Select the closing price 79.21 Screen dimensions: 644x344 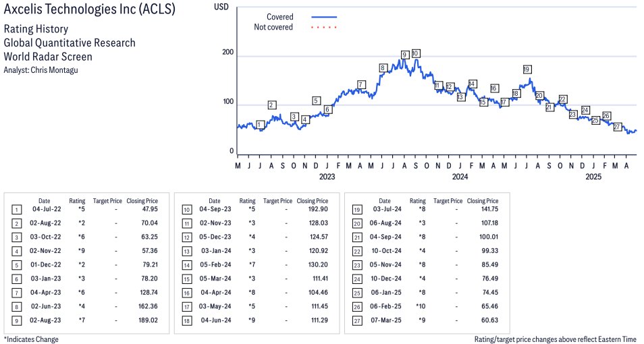tap(151, 265)
